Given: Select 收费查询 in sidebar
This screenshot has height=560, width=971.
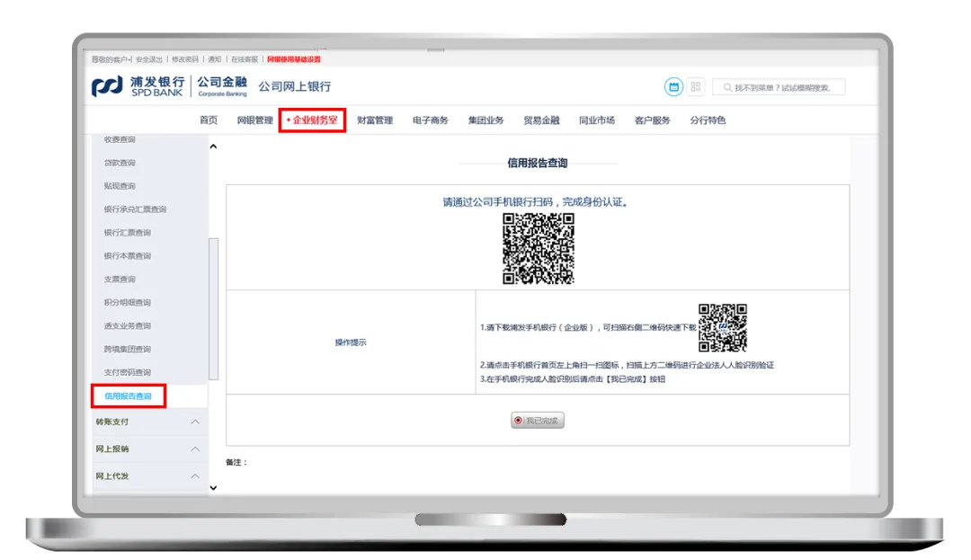Looking at the screenshot, I should [120, 139].
